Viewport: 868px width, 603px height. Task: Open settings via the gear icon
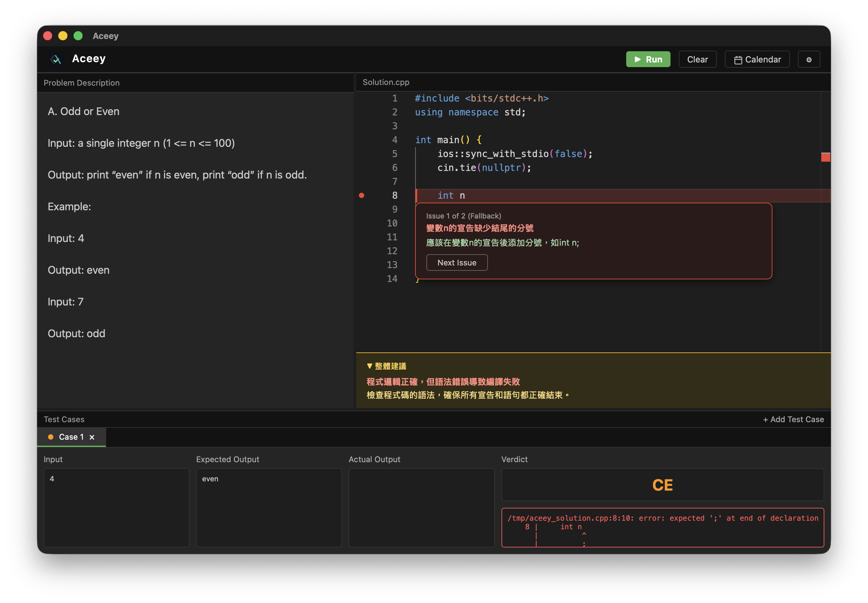809,59
